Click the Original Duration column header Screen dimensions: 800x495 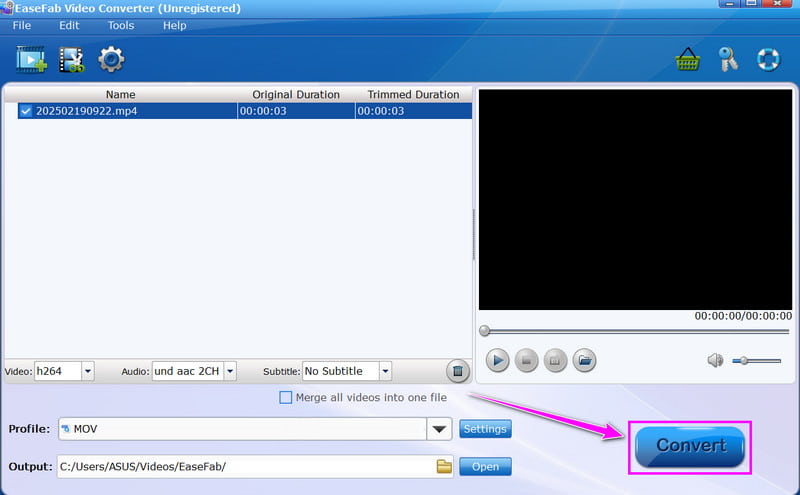click(296, 94)
